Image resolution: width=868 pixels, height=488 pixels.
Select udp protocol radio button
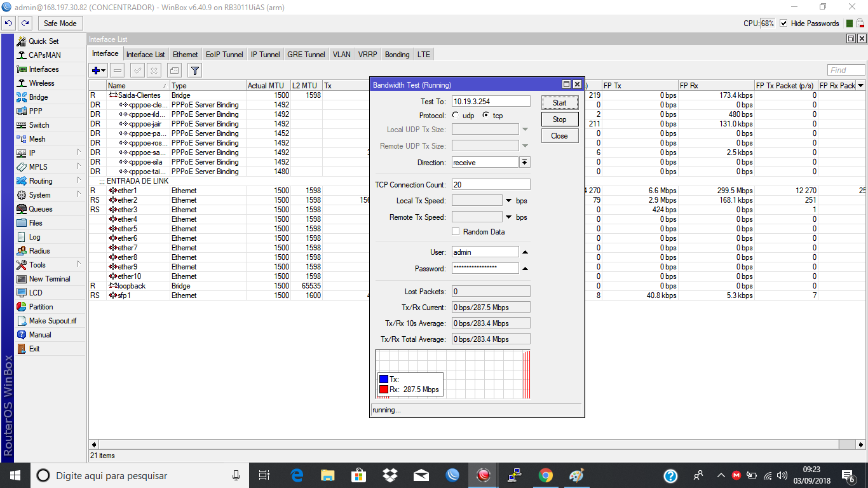coord(456,115)
